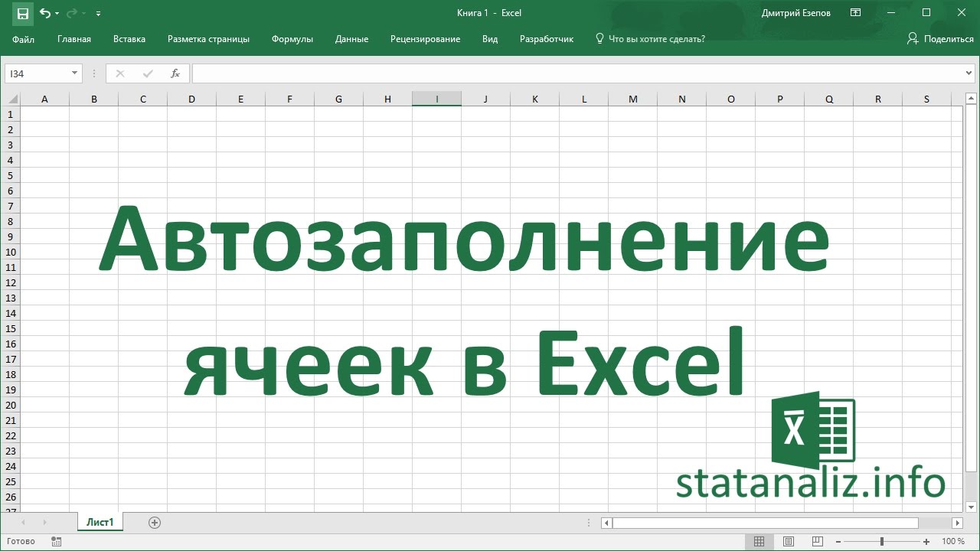This screenshot has width=980, height=551.
Task: Switch to Page Layout view icon
Action: pos(789,542)
